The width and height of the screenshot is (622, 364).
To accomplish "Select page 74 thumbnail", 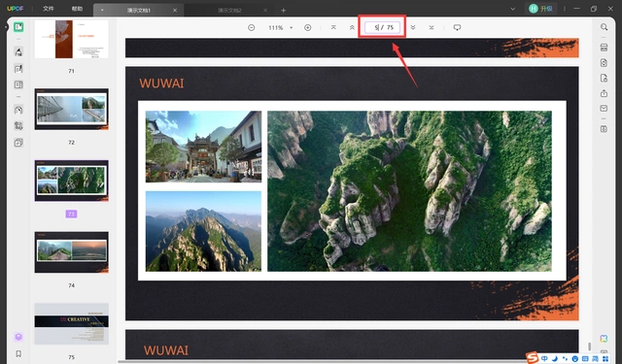I will [71, 252].
